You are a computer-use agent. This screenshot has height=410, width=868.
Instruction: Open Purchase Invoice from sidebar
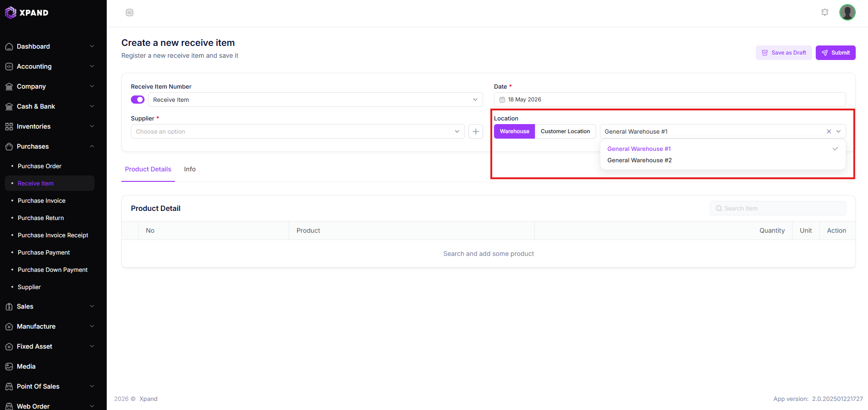point(41,200)
